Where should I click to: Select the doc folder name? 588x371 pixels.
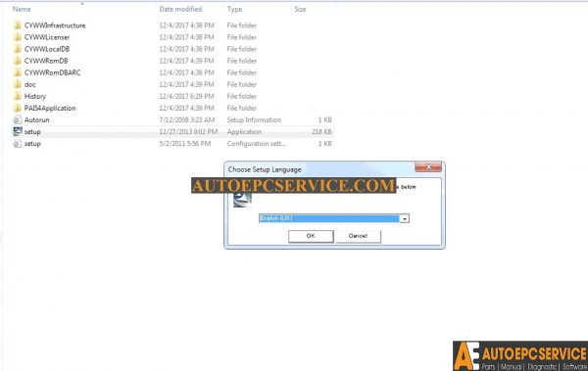pos(30,84)
